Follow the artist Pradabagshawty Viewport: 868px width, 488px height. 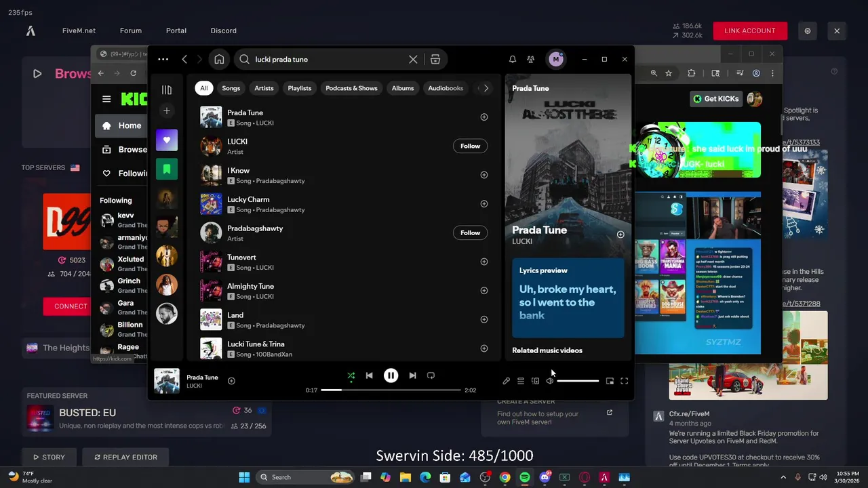(x=470, y=232)
